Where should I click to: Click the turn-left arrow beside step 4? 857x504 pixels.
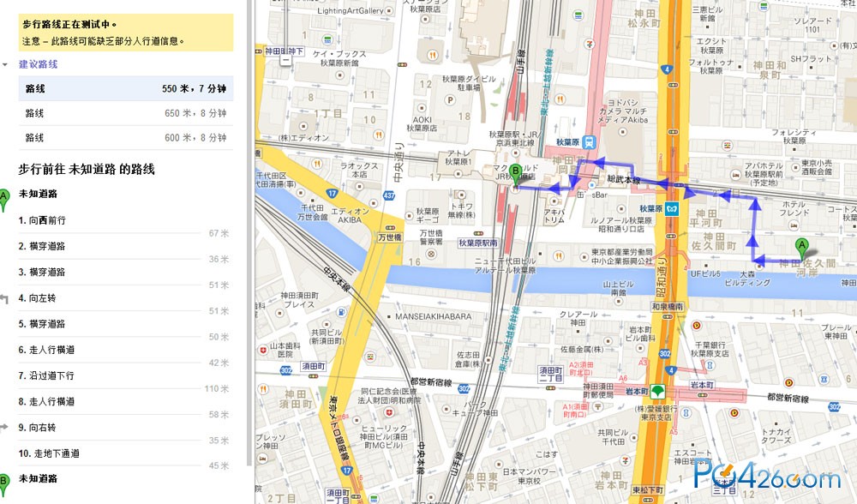tap(4, 298)
